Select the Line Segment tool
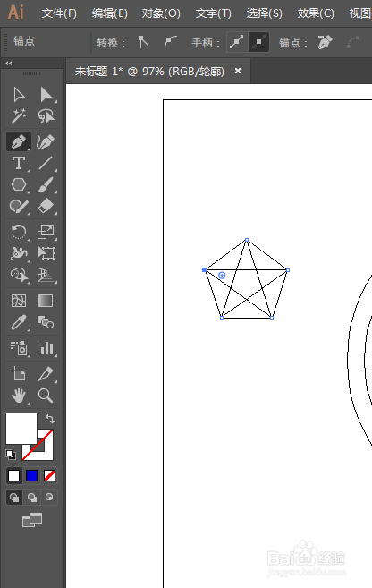Image resolution: width=372 pixels, height=588 pixels. coord(46,163)
